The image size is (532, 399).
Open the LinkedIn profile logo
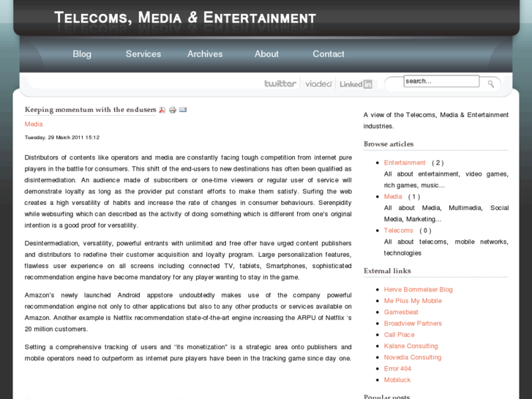tap(356, 83)
